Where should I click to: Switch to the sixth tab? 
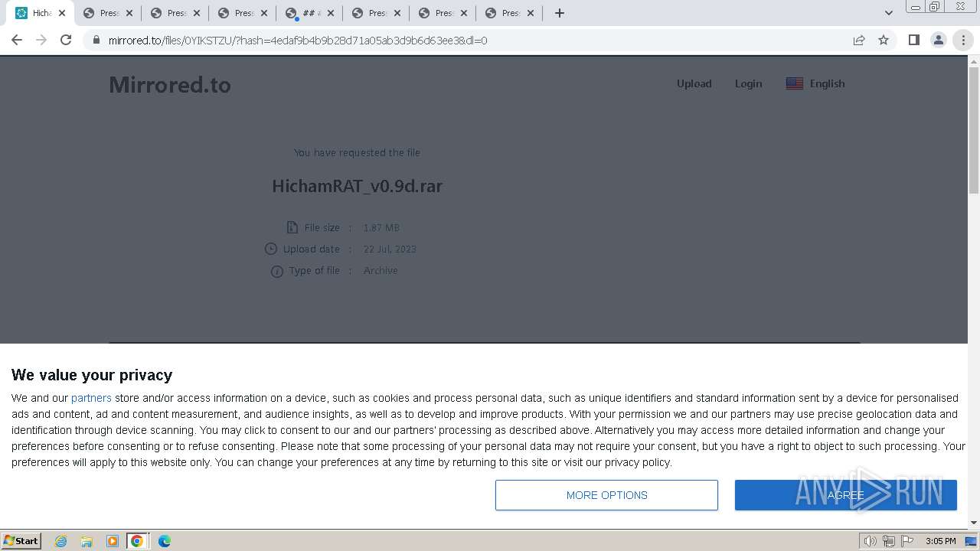(x=377, y=13)
